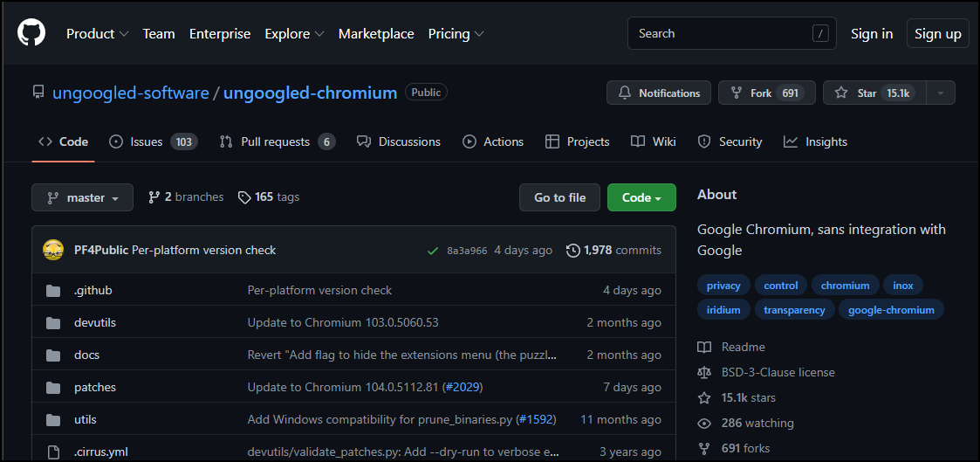This screenshot has width=980, height=462.
Task: Click the slash shortcut key icon in search
Action: coord(820,34)
